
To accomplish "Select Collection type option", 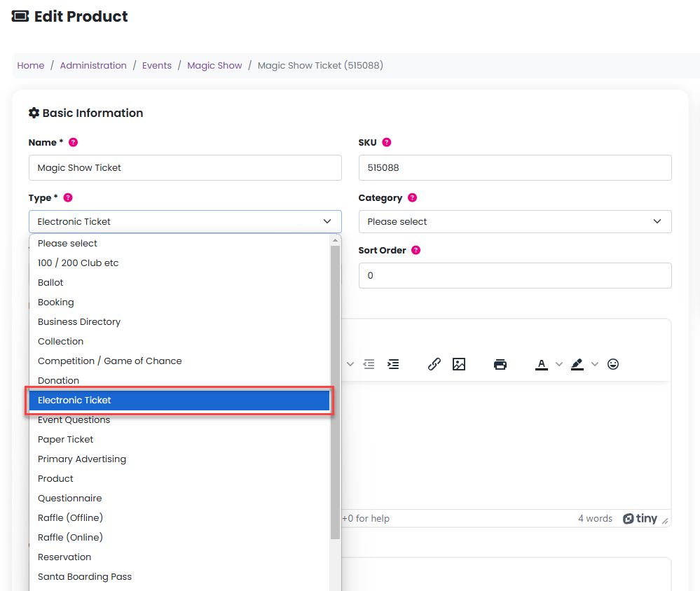I will click(179, 342).
